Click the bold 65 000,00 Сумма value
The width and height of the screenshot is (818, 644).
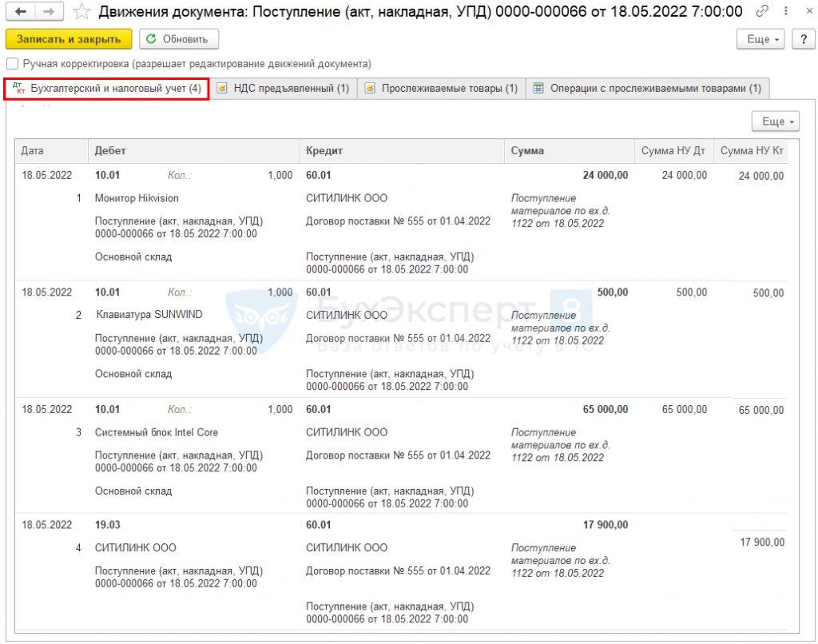point(606,410)
